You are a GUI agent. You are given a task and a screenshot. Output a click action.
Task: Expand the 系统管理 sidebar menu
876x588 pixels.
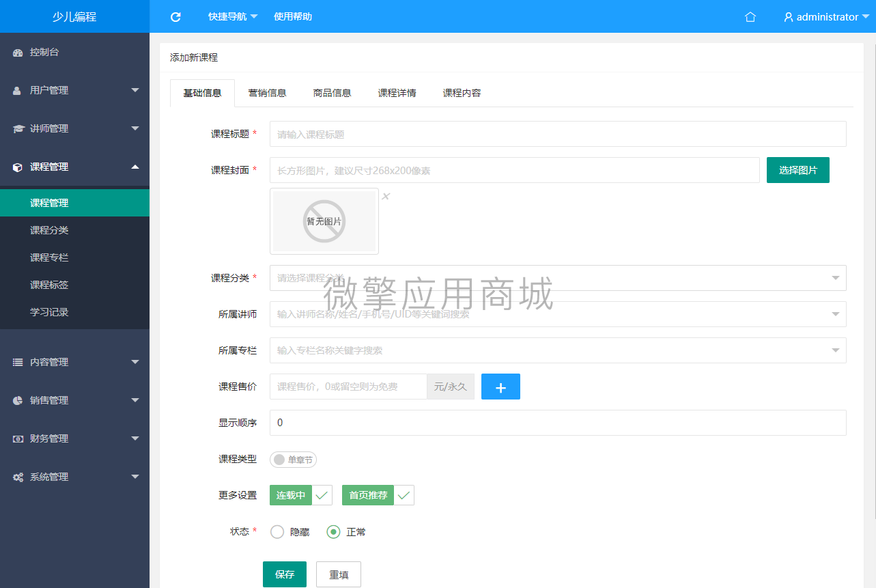click(135, 477)
